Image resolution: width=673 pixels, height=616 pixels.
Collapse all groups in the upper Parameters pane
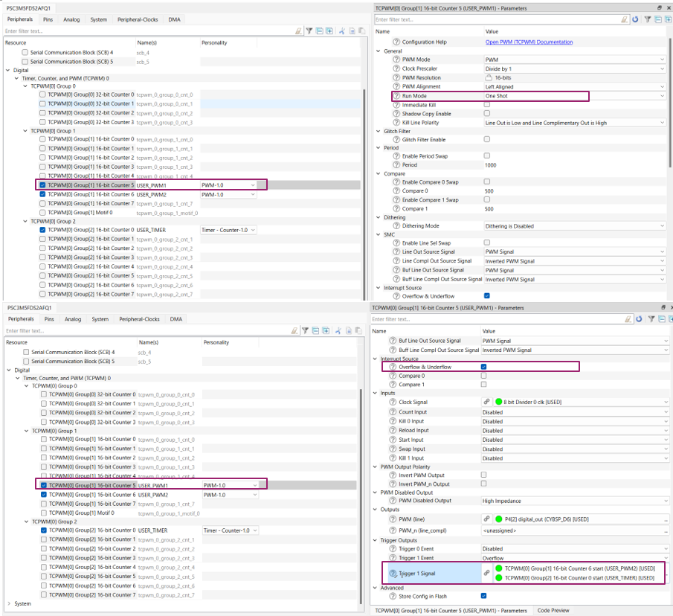pos(658,19)
